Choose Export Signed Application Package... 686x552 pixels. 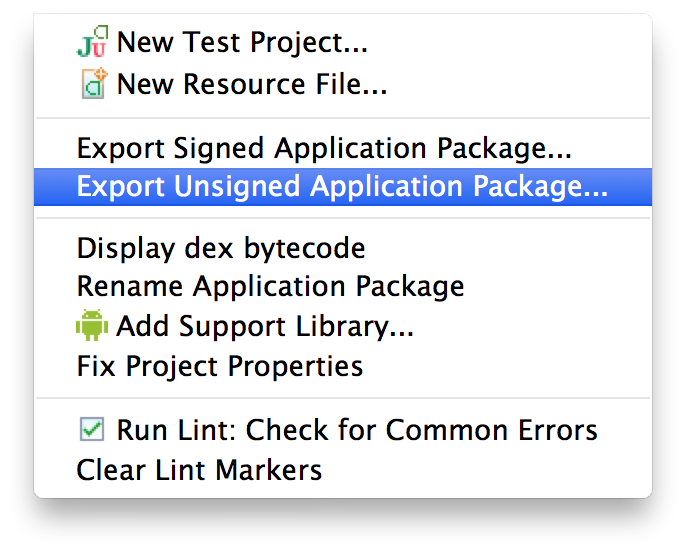pyautogui.click(x=324, y=149)
